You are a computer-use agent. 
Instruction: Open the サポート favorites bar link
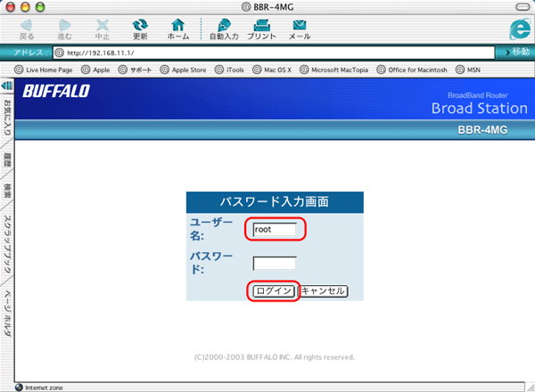[x=135, y=69]
